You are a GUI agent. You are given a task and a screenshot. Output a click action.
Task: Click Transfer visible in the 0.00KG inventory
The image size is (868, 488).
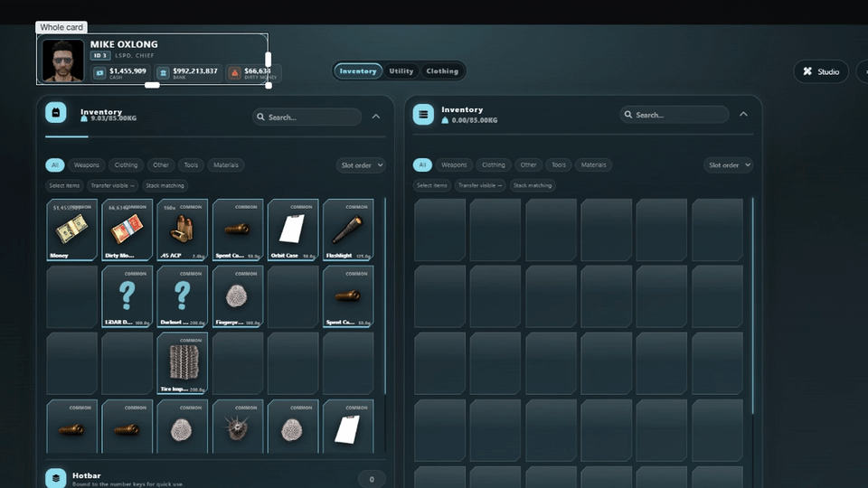tap(480, 186)
